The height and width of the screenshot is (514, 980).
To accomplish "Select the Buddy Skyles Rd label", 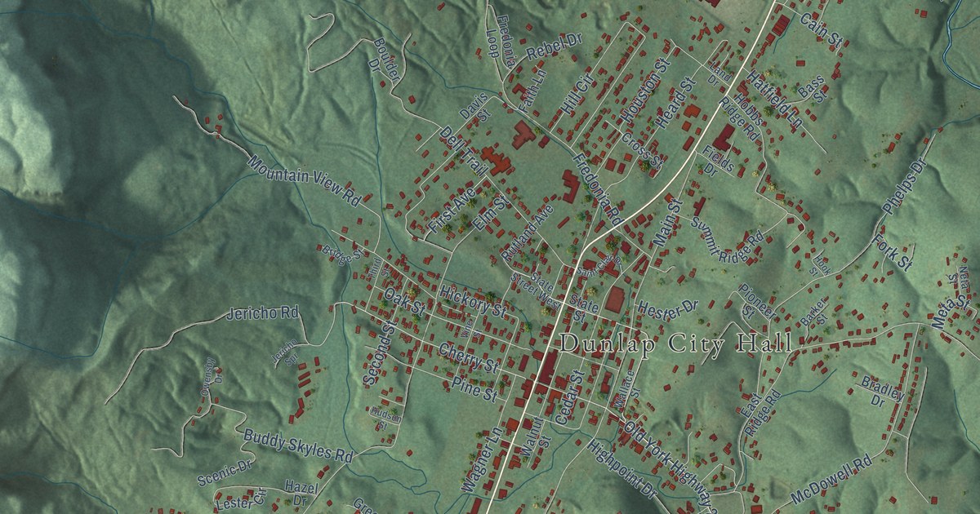I will (297, 445).
